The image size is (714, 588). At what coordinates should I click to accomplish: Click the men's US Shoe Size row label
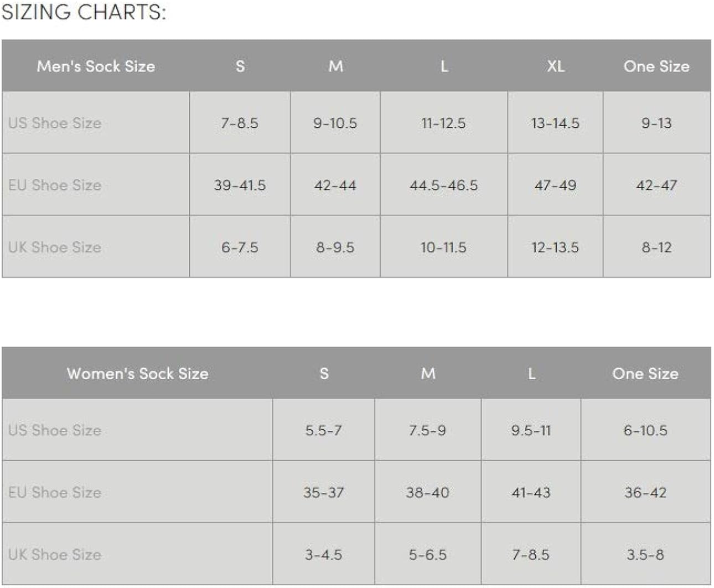[x=55, y=123]
